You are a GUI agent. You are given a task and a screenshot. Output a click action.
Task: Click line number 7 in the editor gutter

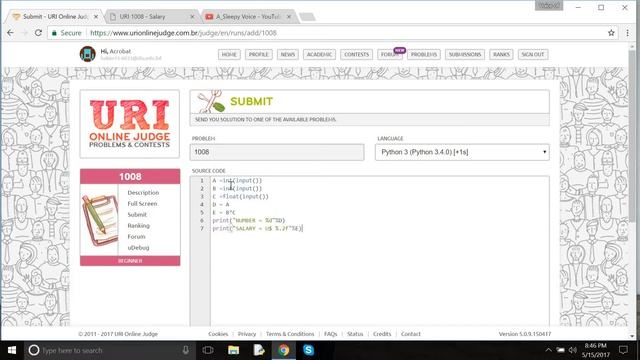coord(202,229)
